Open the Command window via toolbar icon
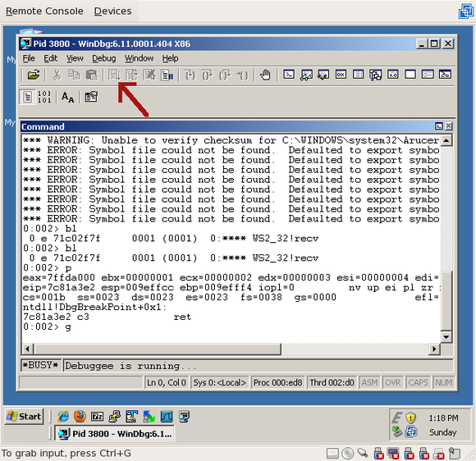 (289, 75)
